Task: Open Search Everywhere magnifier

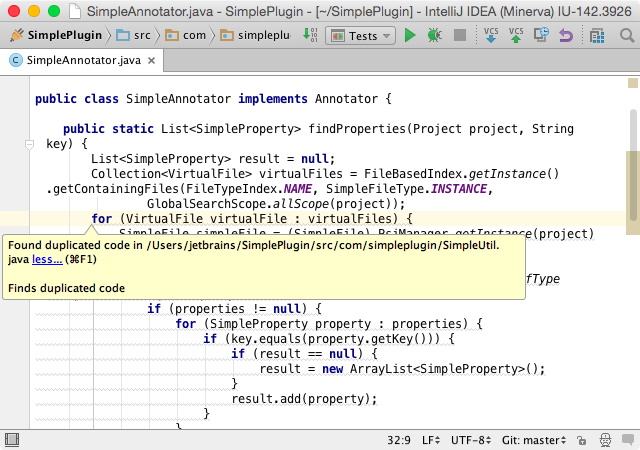Action: click(x=627, y=36)
